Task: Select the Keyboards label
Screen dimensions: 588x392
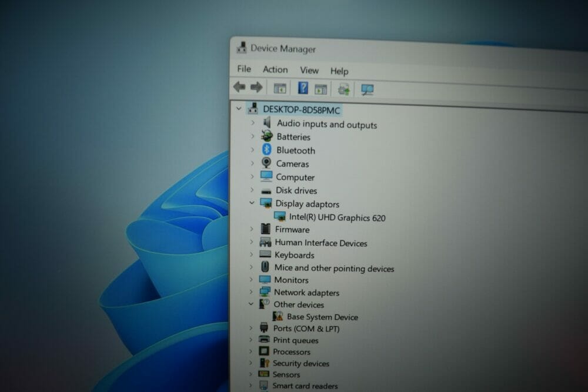Action: [x=295, y=255]
